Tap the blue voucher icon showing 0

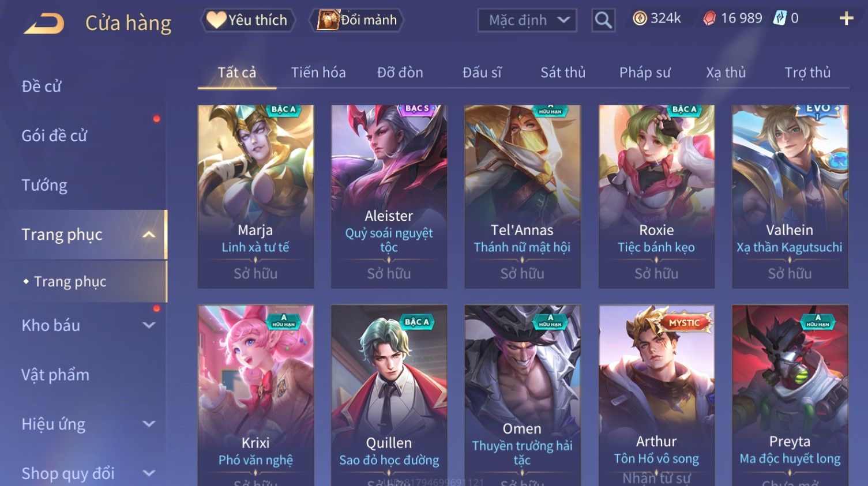coord(779,18)
